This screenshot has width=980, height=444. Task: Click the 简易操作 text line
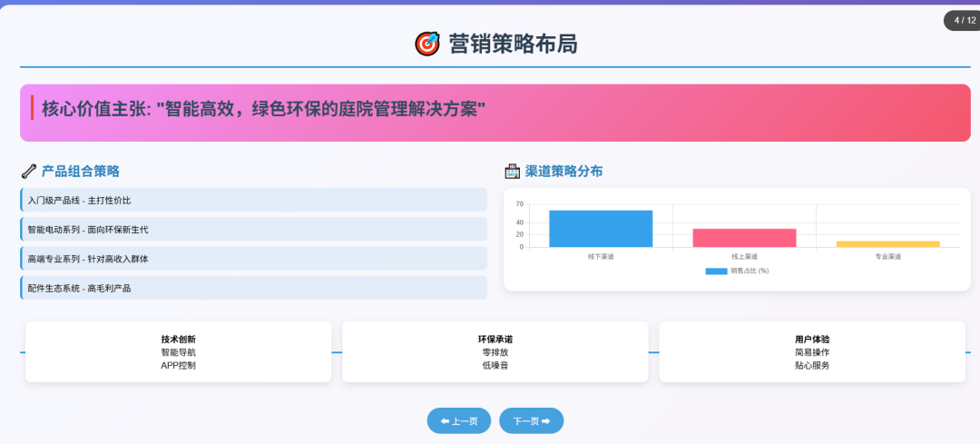point(812,352)
